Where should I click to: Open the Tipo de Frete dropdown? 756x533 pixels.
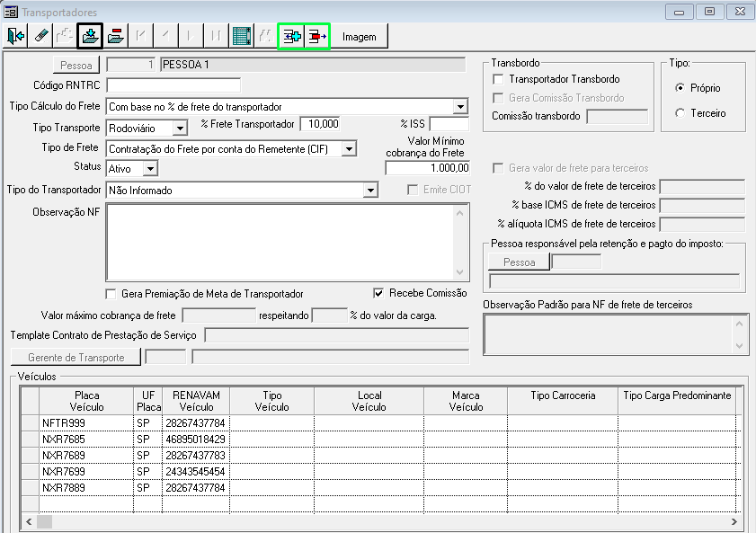tap(349, 149)
